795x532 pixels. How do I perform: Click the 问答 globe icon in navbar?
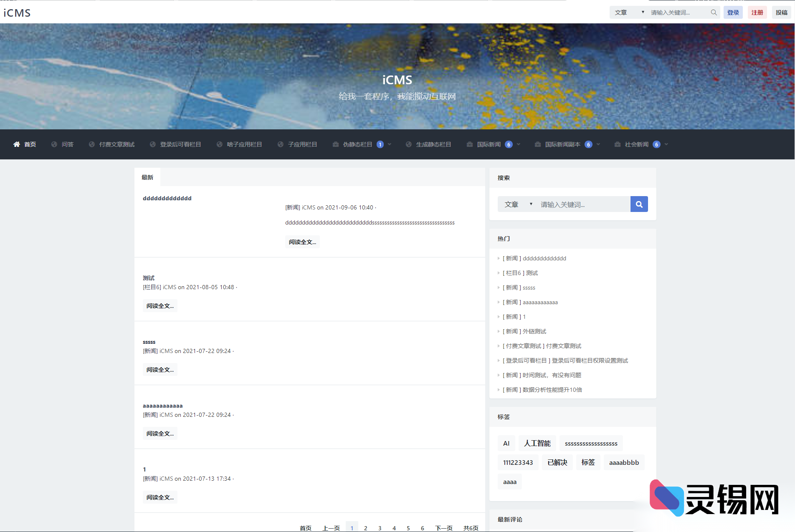(54, 144)
